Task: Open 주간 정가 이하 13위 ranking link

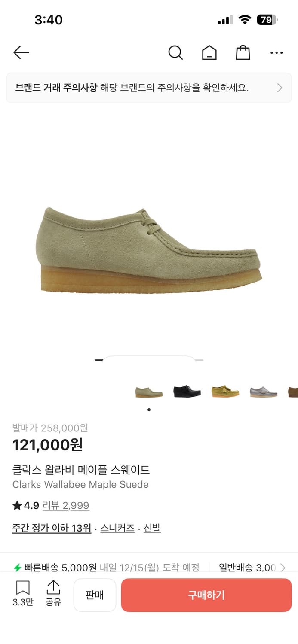Action: [x=52, y=528]
